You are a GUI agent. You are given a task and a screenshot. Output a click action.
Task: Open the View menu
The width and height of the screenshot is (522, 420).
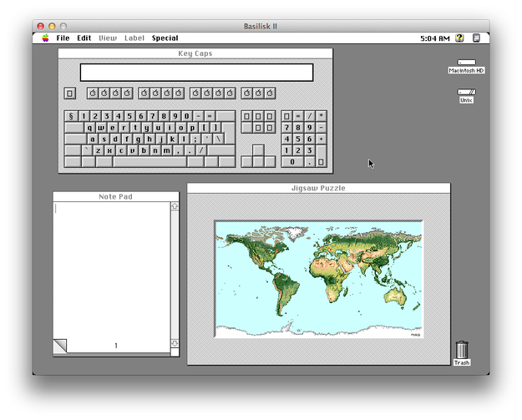108,38
